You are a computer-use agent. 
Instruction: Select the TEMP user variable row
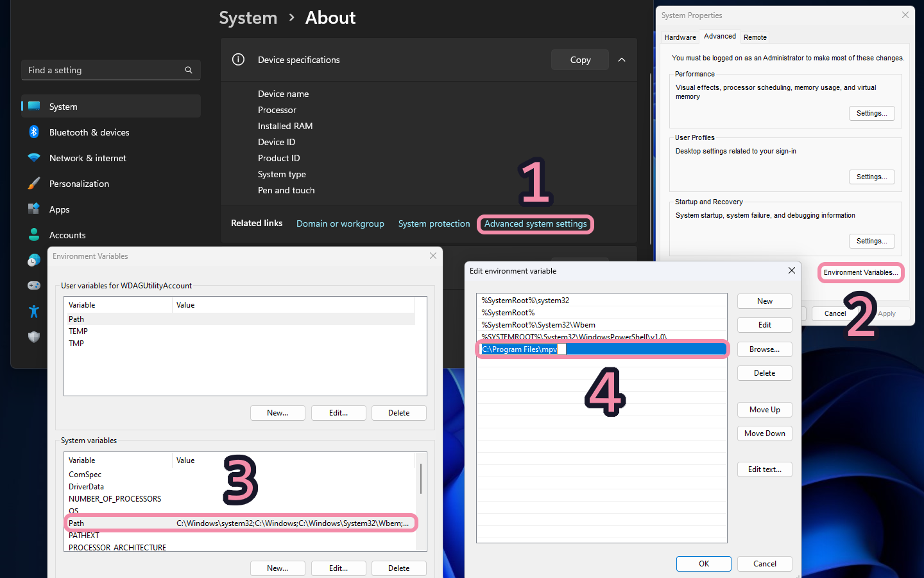point(240,331)
